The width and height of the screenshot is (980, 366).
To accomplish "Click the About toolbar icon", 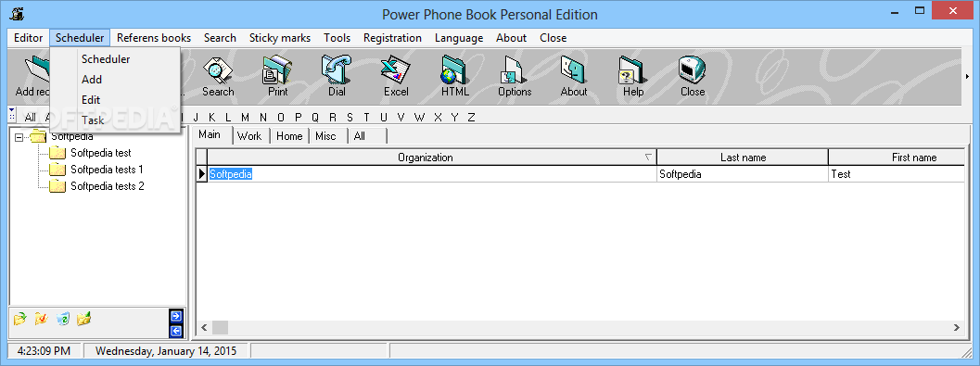I will (573, 76).
